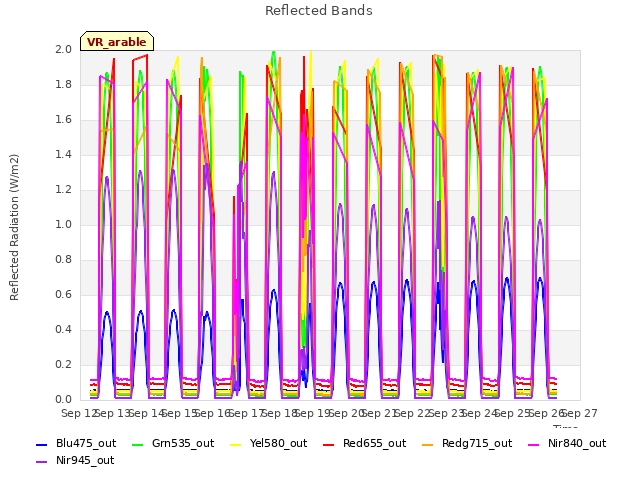
Task: Select the Redg715_out legend entry
Action: [467, 444]
